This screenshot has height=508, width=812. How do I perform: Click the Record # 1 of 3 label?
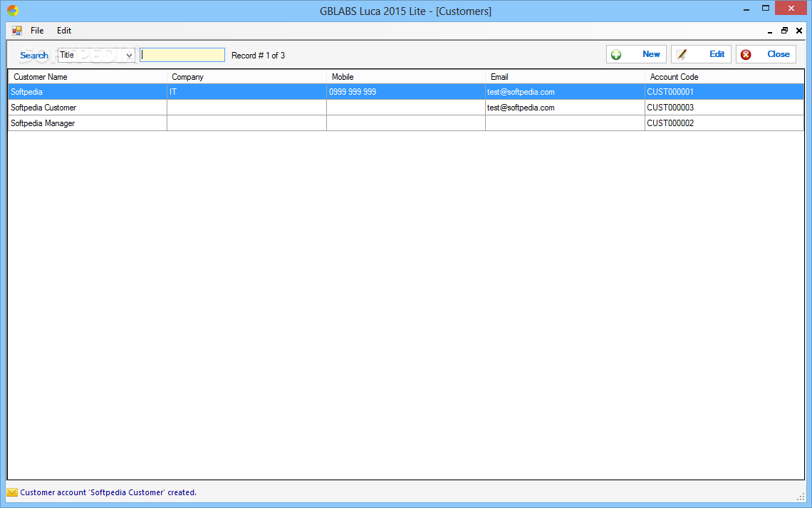pyautogui.click(x=258, y=56)
